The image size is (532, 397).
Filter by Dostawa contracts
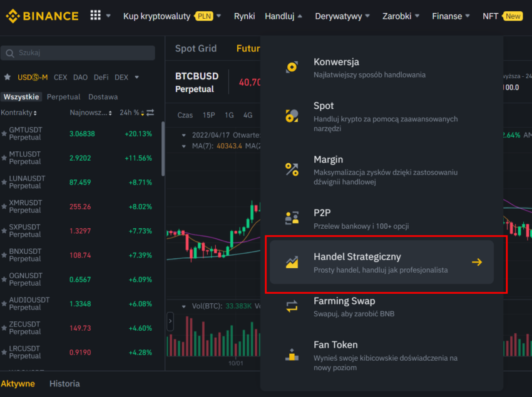pos(103,97)
